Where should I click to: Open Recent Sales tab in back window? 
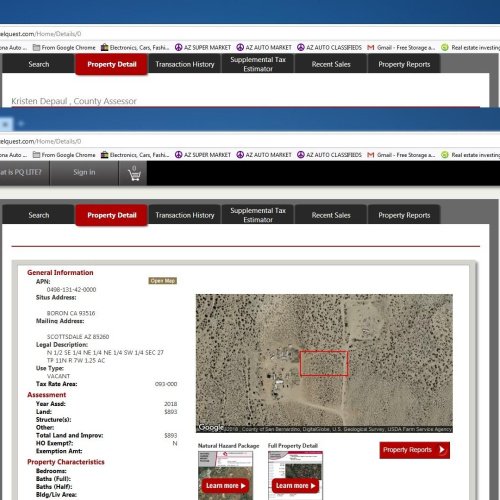[331, 64]
